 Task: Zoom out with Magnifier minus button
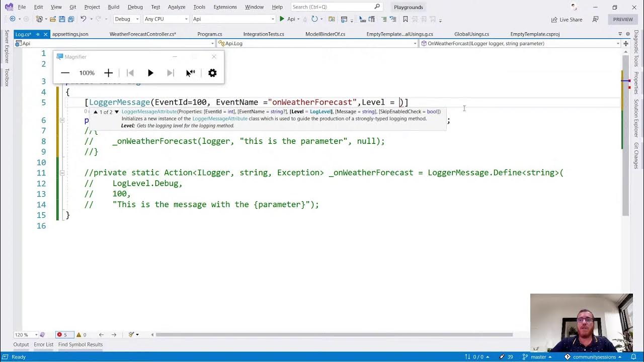click(x=65, y=73)
